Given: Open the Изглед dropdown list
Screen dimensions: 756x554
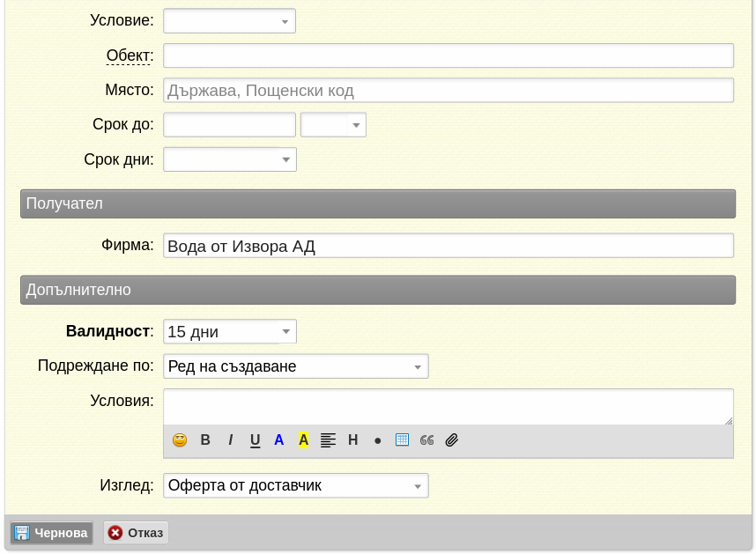Looking at the screenshot, I should [296, 485].
